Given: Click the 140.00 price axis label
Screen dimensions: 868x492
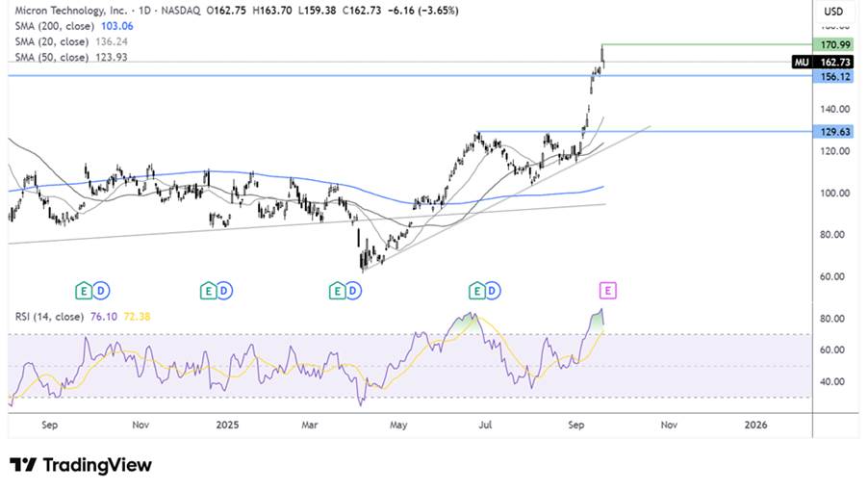Looking at the screenshot, I should point(834,109).
